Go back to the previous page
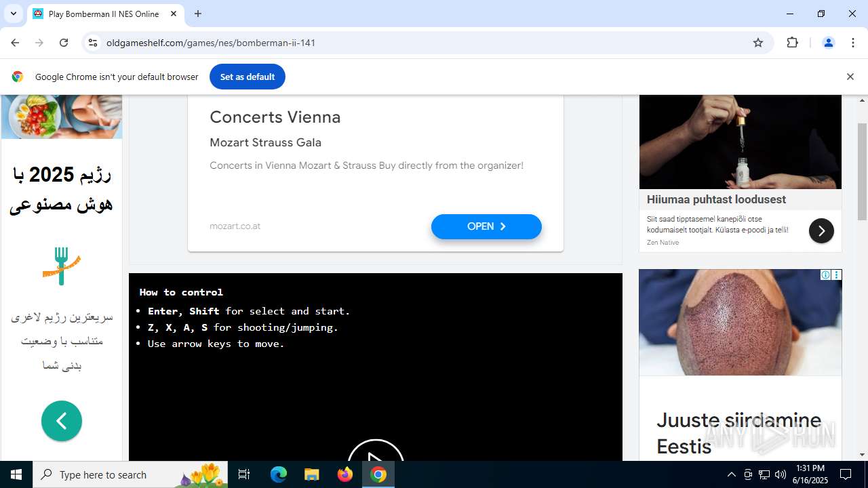Image resolution: width=868 pixels, height=488 pixels. (x=15, y=43)
